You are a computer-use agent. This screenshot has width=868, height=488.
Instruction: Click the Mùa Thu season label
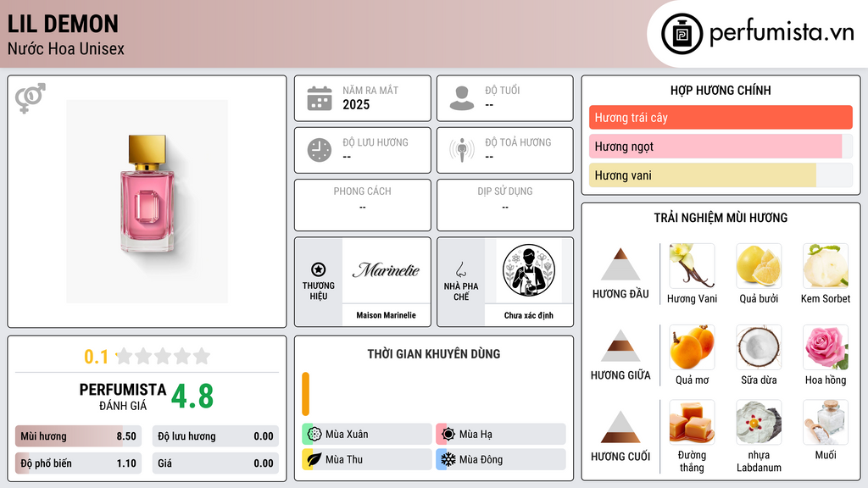tap(344, 459)
